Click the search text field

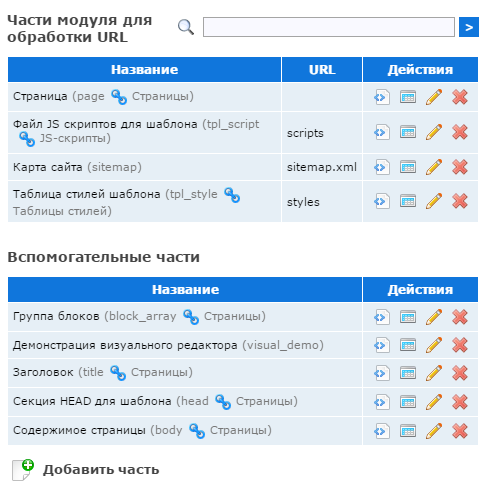(329, 27)
